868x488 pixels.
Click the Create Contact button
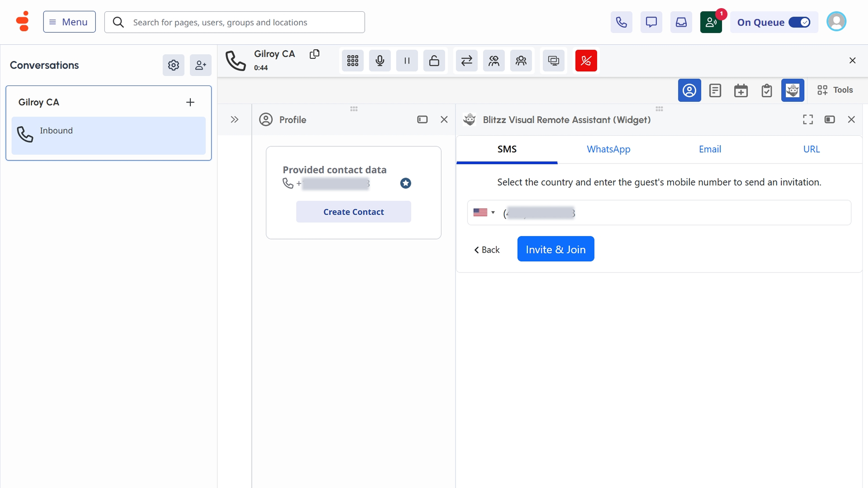(x=354, y=212)
